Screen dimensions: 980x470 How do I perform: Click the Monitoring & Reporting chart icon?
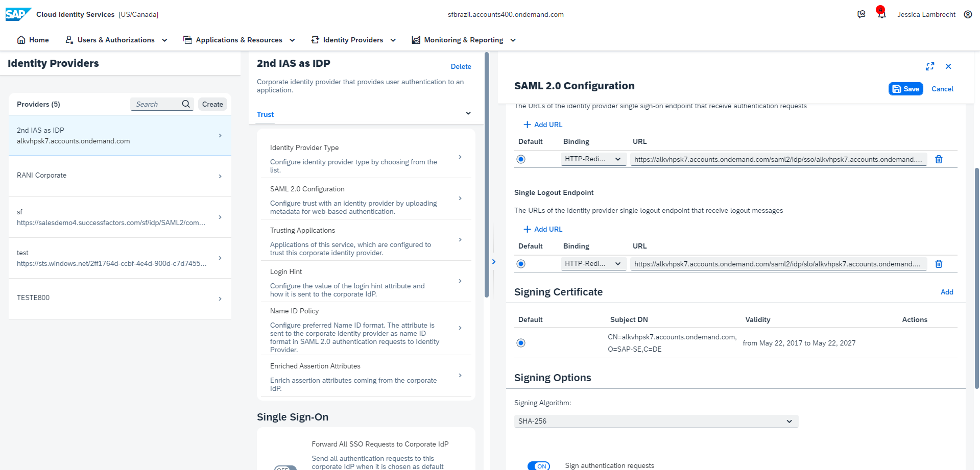[416, 40]
